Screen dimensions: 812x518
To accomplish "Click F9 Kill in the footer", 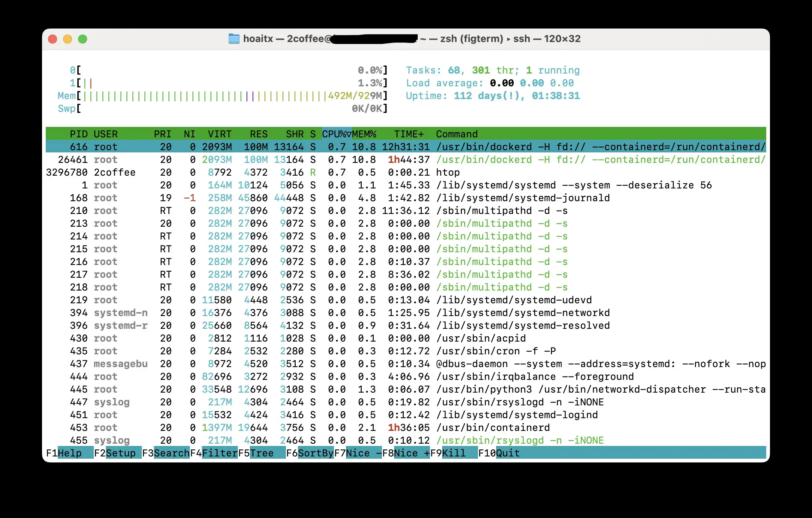I will click(454, 453).
